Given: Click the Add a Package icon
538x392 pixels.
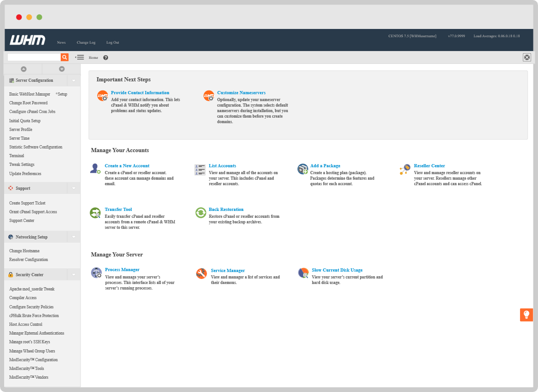Looking at the screenshot, I should 303,169.
